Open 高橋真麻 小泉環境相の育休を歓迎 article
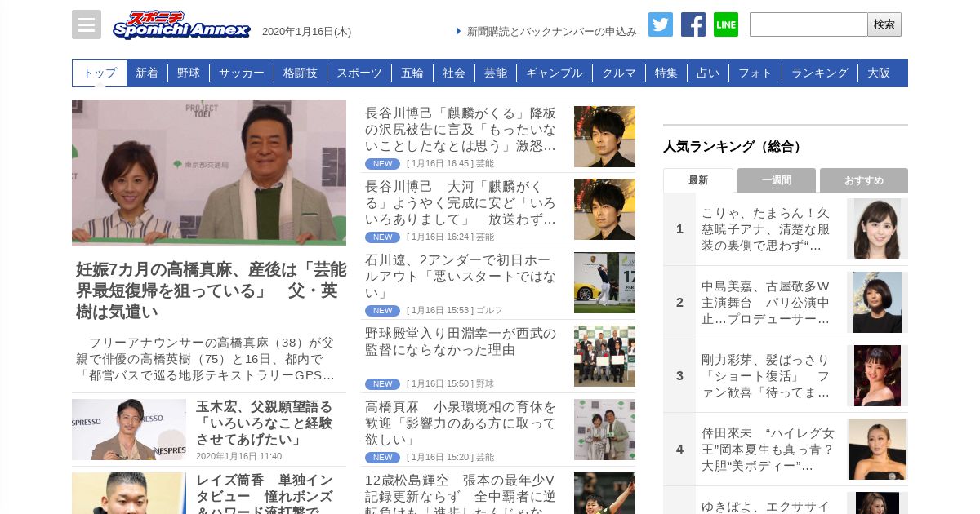This screenshot has height=514, width=980. (461, 423)
